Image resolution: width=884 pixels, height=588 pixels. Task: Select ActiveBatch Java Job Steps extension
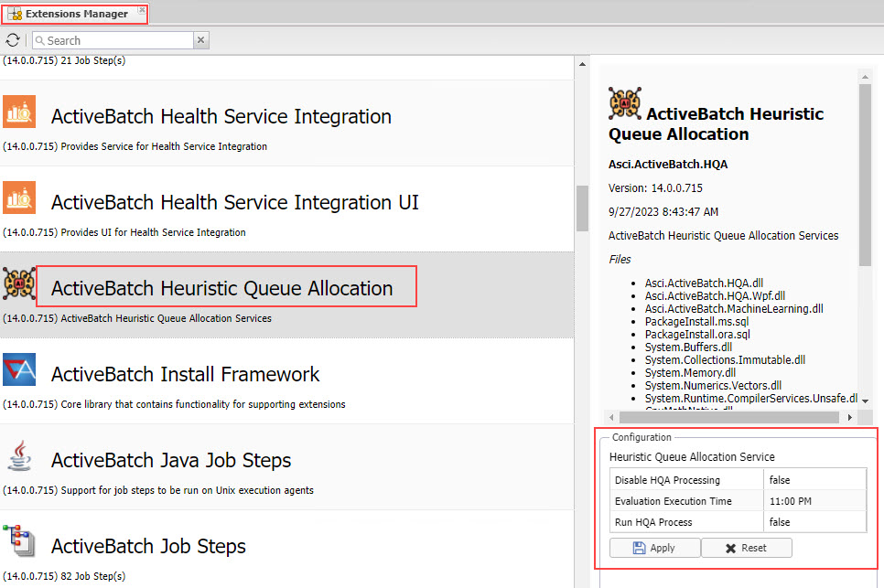point(171,460)
